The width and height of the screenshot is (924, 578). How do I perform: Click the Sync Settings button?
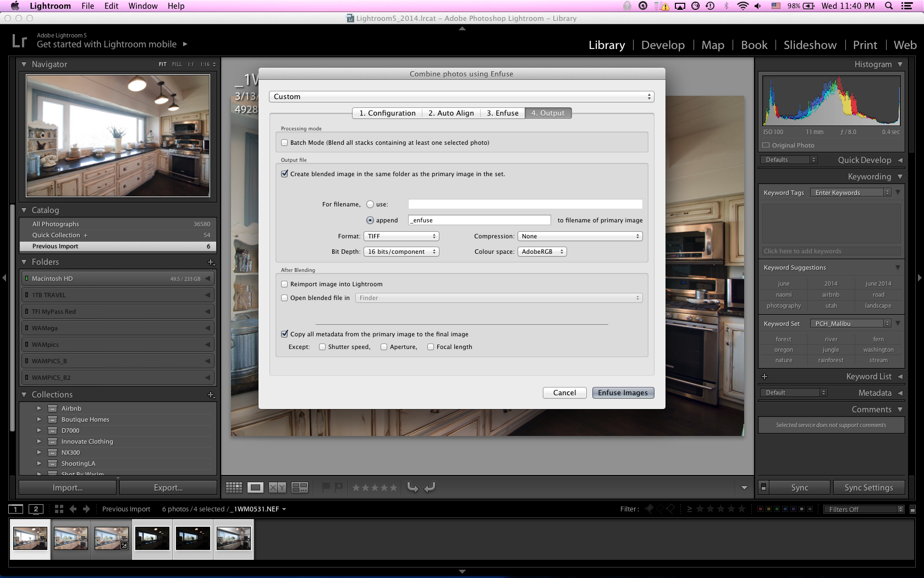868,488
